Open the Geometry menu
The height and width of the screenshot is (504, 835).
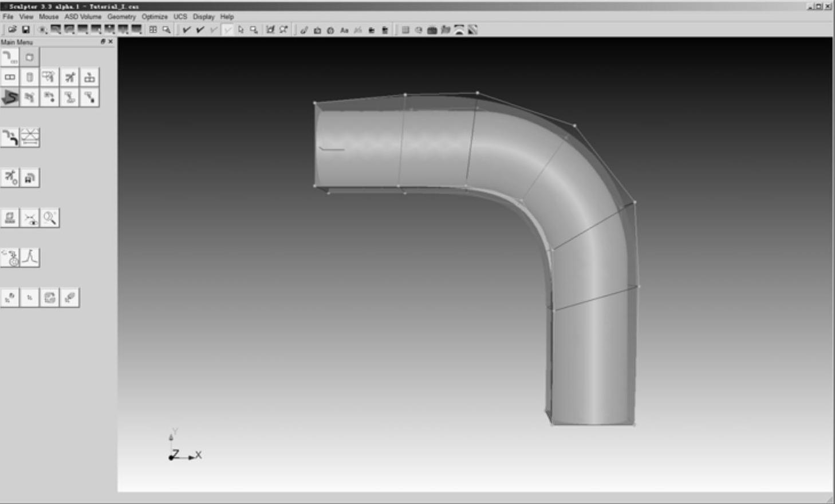click(121, 17)
